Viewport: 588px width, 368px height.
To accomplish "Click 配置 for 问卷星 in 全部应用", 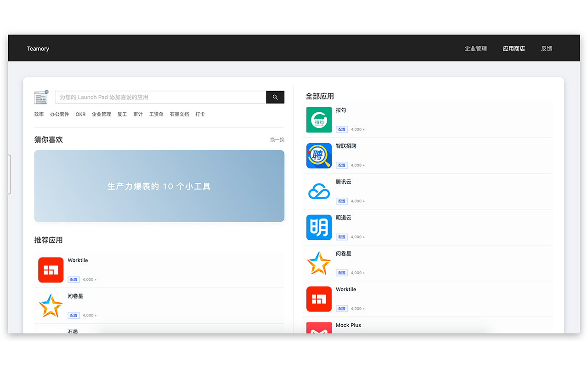I will pos(342,273).
